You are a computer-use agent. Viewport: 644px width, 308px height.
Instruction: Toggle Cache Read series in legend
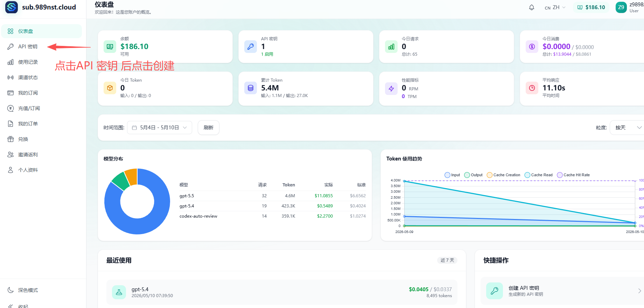pyautogui.click(x=539, y=175)
